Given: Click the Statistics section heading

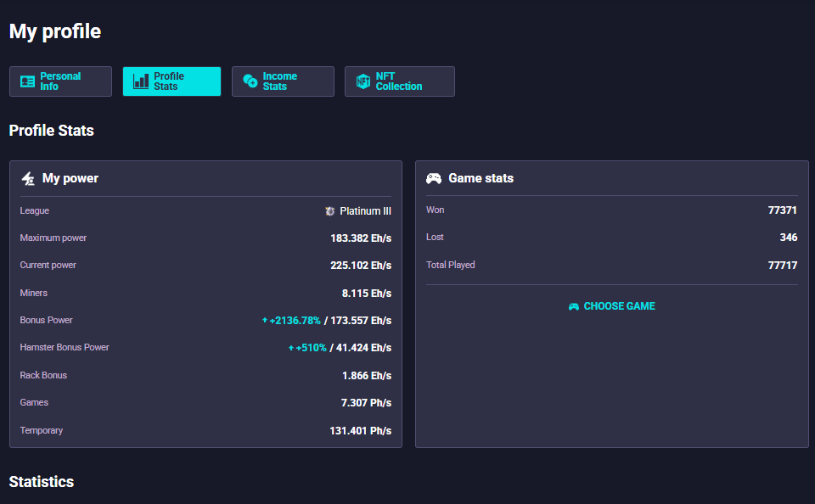Looking at the screenshot, I should pyautogui.click(x=42, y=481).
